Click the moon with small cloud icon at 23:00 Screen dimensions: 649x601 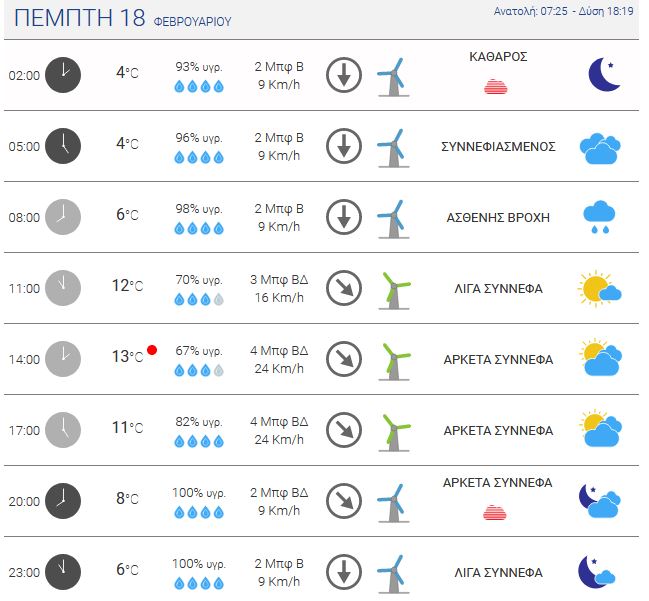coord(597,572)
